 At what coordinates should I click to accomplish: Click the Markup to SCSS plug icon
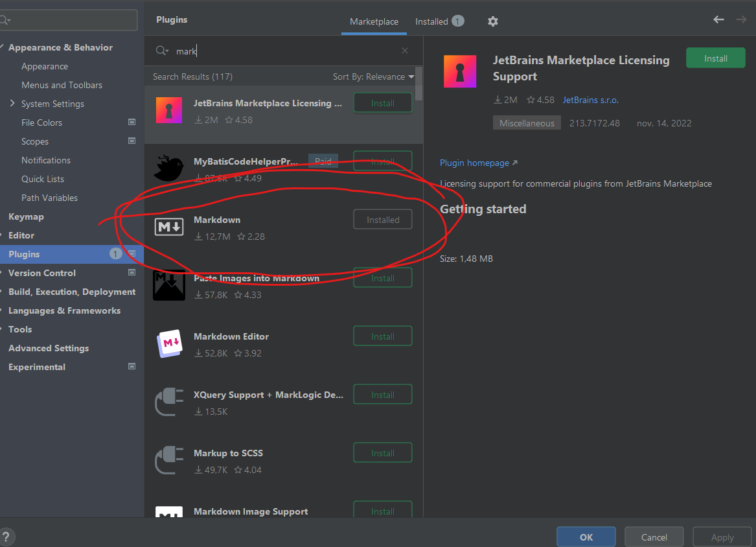(169, 461)
